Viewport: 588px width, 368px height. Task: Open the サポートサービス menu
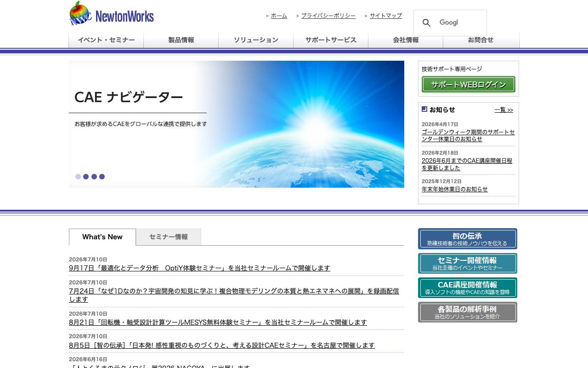coord(331,40)
